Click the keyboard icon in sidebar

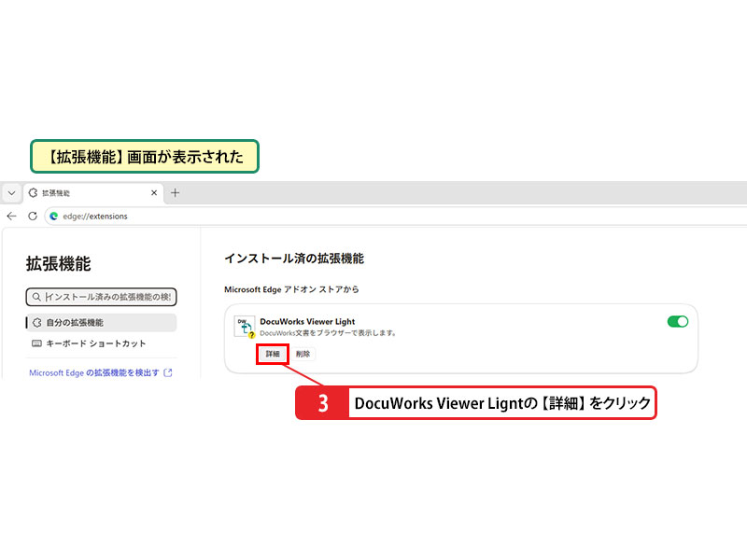[36, 343]
